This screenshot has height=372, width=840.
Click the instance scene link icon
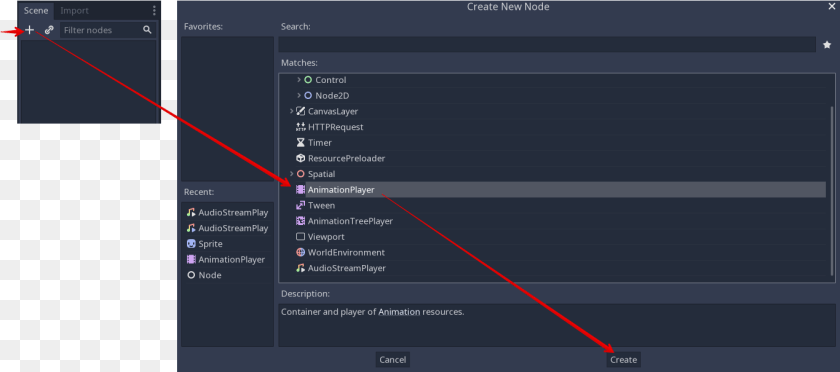coord(49,30)
